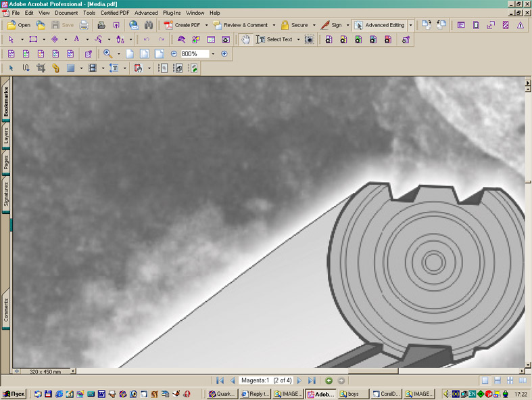This screenshot has height=400, width=532.
Task: Open the Document menu
Action: point(66,13)
